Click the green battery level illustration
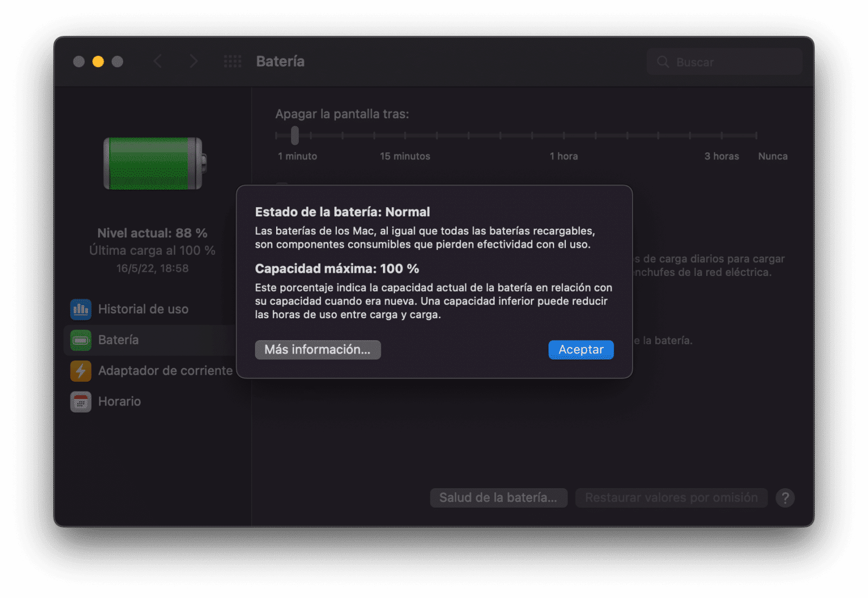 [x=152, y=164]
